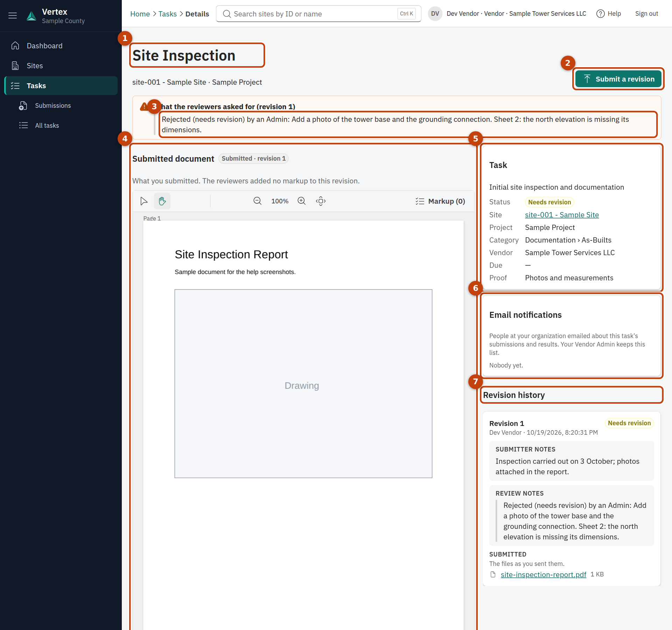The width and height of the screenshot is (672, 630).
Task: Open Sites from the sidebar
Action: (61, 66)
